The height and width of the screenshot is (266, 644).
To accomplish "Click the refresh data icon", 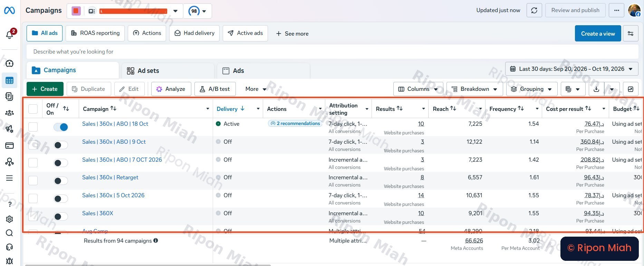I will (534, 10).
